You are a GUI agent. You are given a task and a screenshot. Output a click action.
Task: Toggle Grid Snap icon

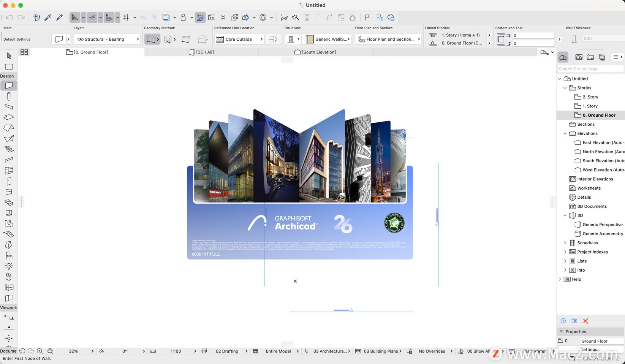[126, 17]
